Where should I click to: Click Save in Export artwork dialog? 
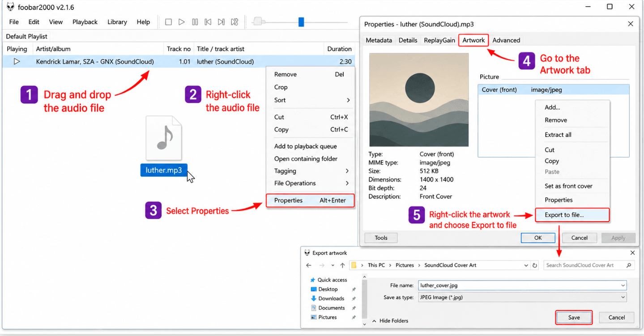click(x=574, y=318)
